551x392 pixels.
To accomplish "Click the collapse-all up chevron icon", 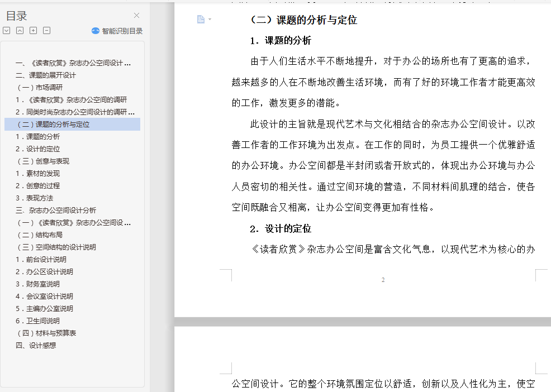I will coord(20,31).
